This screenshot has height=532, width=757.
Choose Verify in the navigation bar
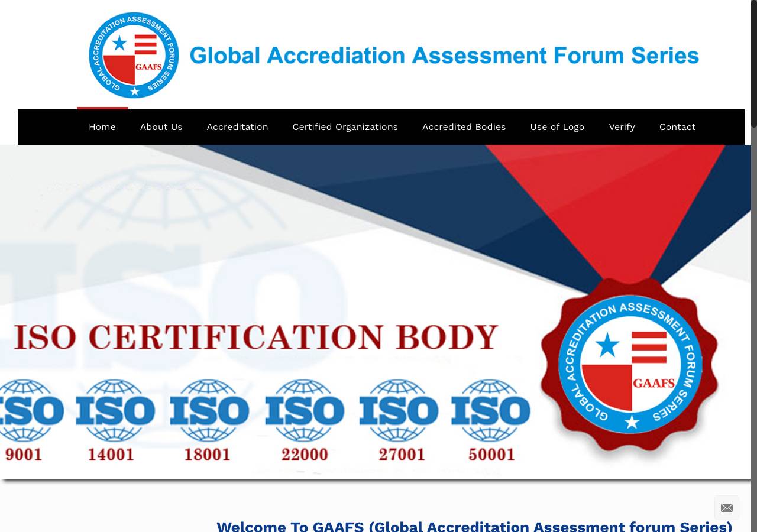(x=622, y=127)
